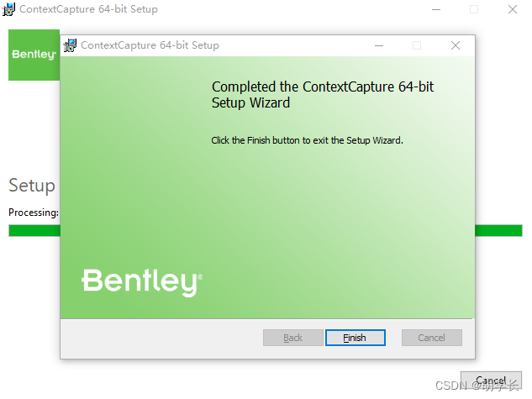Close the front ContextCapture Setup dialog
This screenshot has height=399, width=532.
456,45
